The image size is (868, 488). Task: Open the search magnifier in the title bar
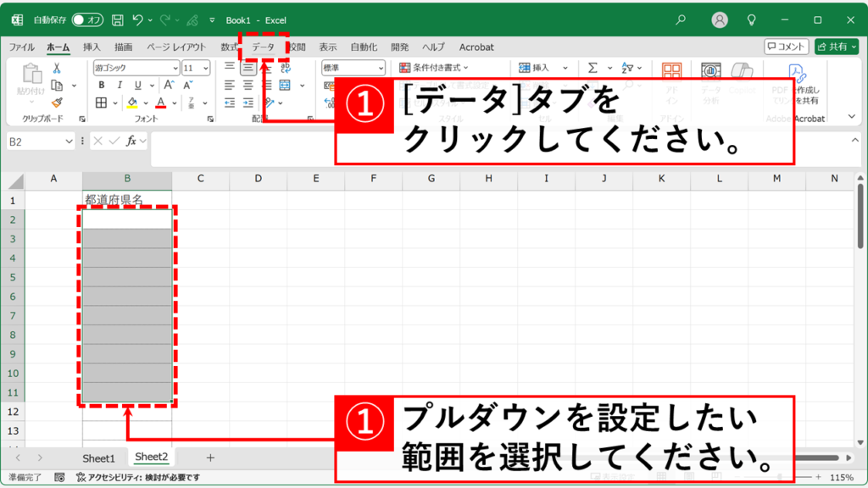(x=681, y=20)
